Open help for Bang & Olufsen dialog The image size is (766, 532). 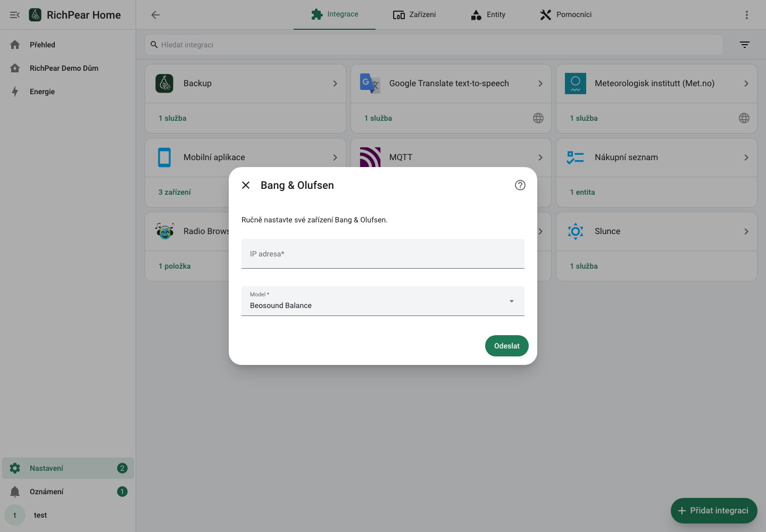point(520,185)
